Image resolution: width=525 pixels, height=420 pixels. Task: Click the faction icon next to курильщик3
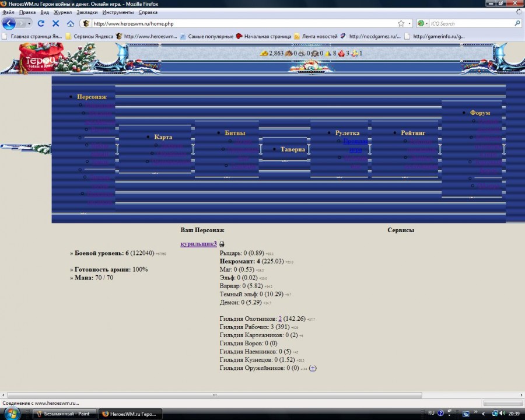[222, 244]
